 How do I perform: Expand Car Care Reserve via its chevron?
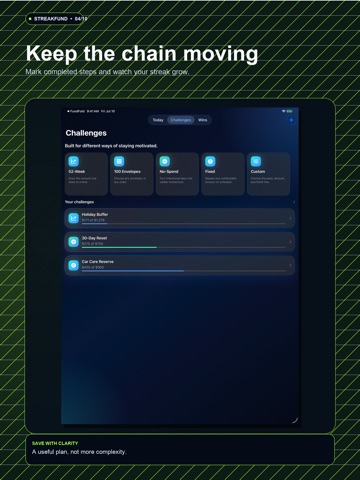coord(290,265)
